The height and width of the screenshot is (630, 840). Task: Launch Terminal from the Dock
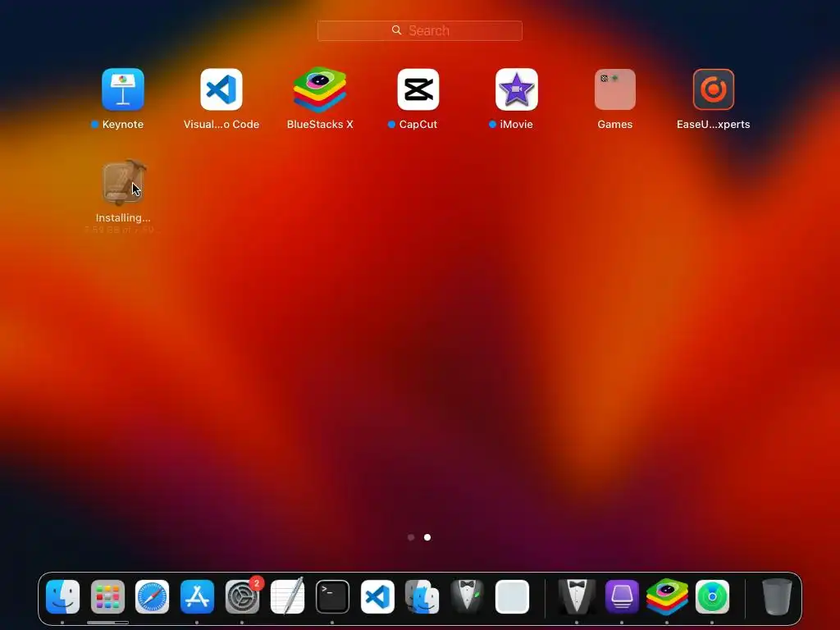[332, 596]
